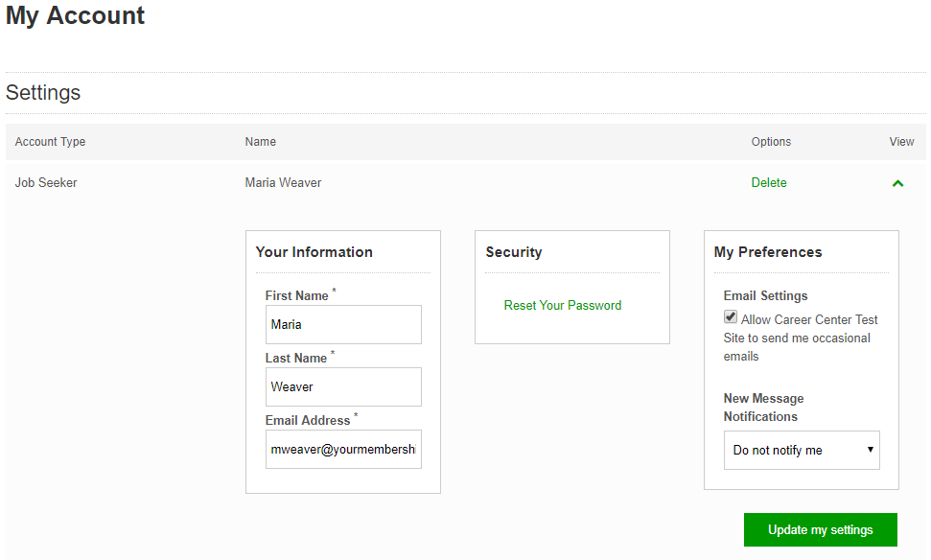Click the Your Information panel title

point(314,251)
